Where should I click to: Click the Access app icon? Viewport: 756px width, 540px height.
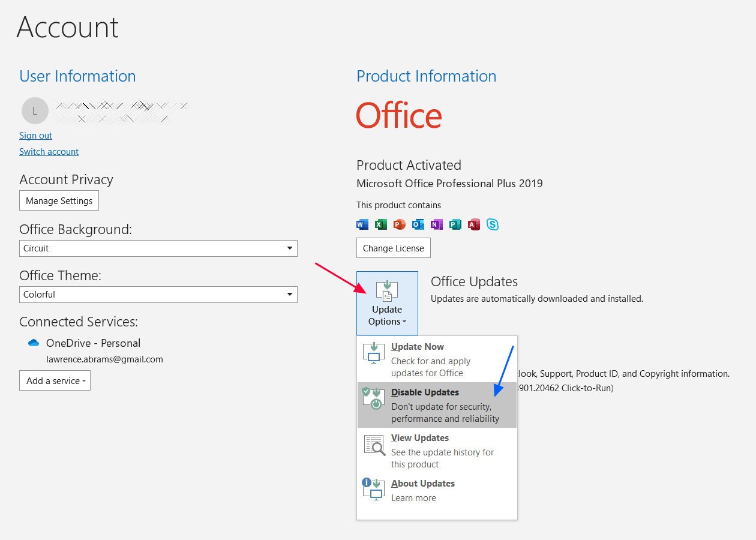coord(474,225)
